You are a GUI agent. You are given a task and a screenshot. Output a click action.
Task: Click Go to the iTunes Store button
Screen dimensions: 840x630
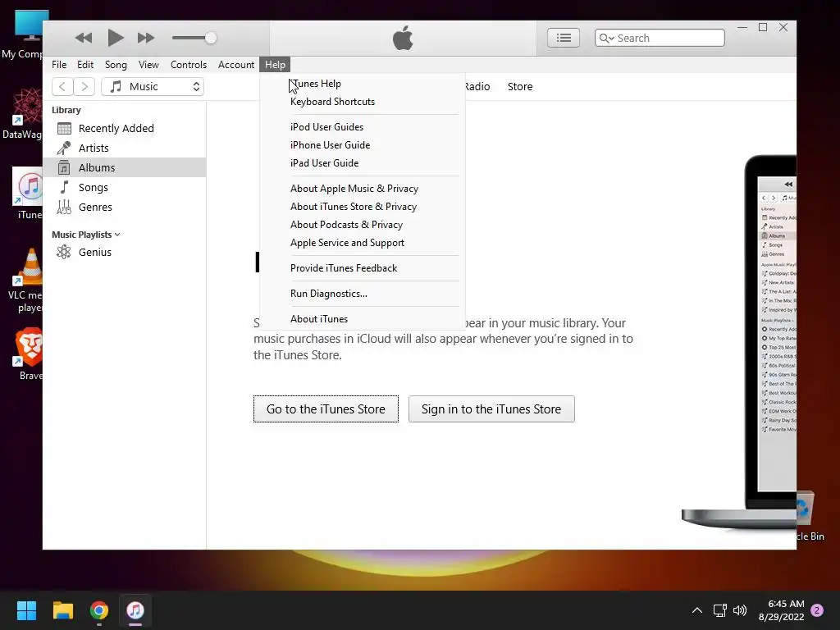[326, 409]
